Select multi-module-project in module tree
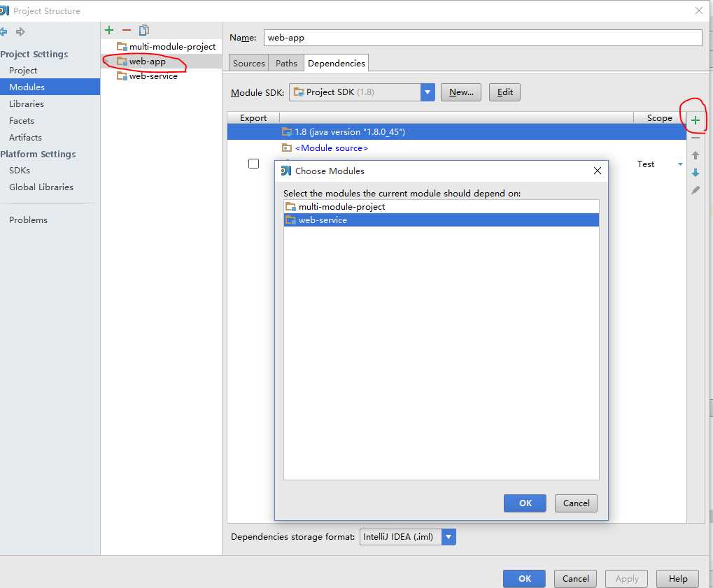 click(166, 46)
